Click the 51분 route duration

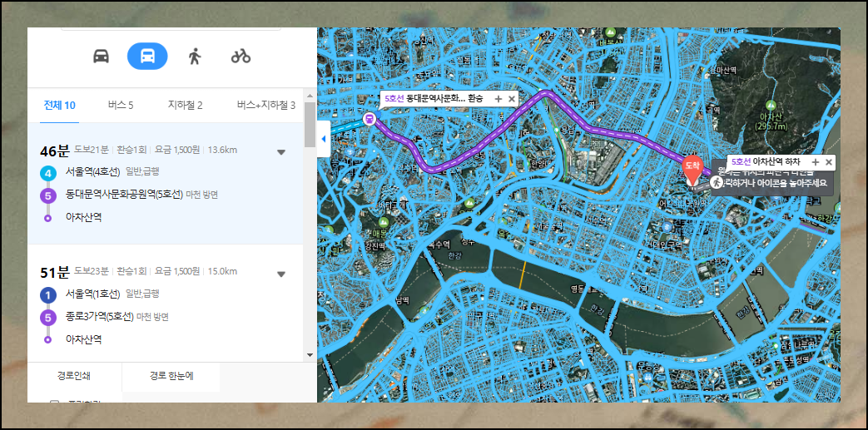pos(54,272)
